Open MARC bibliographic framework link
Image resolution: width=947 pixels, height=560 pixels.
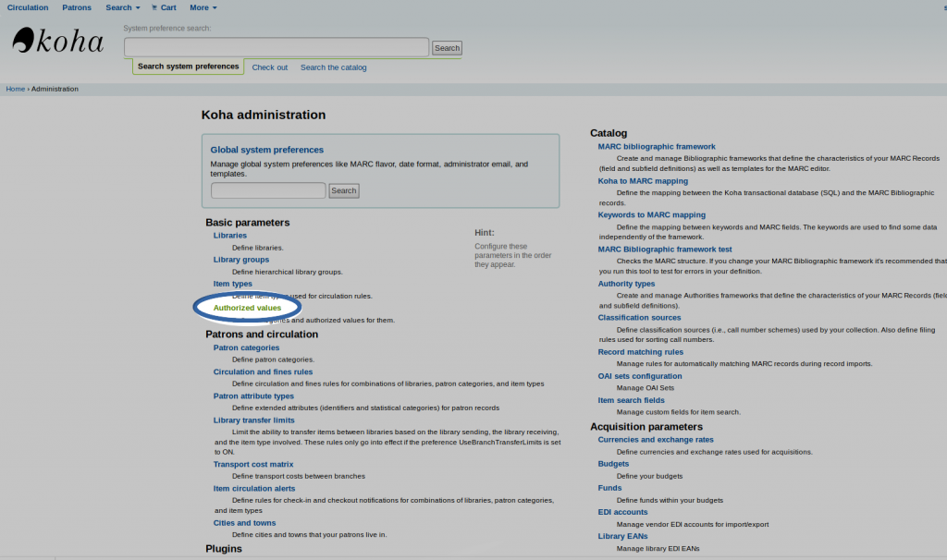click(657, 147)
